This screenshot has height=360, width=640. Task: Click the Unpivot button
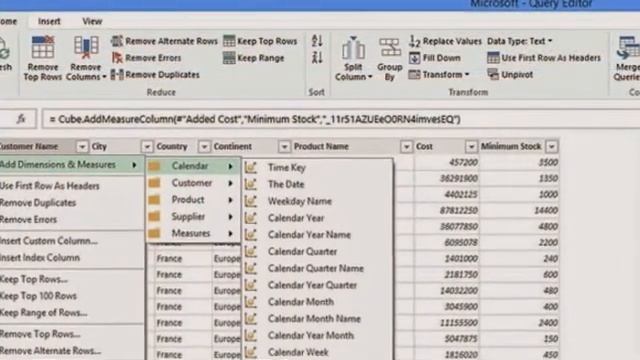510,75
